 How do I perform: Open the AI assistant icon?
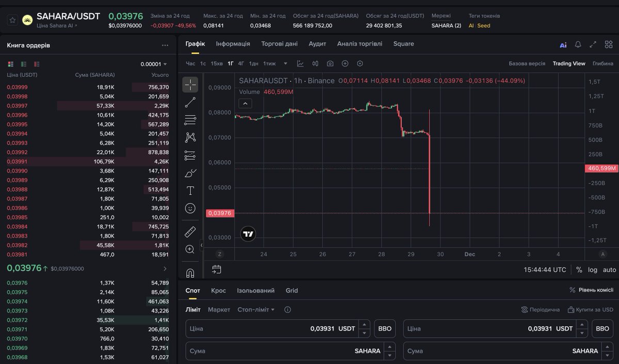coord(563,45)
